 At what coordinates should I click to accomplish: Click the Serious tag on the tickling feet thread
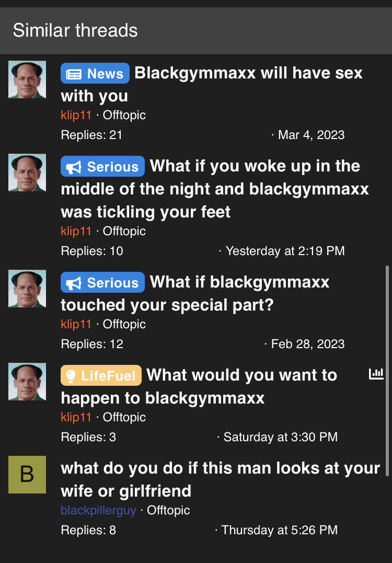point(102,166)
